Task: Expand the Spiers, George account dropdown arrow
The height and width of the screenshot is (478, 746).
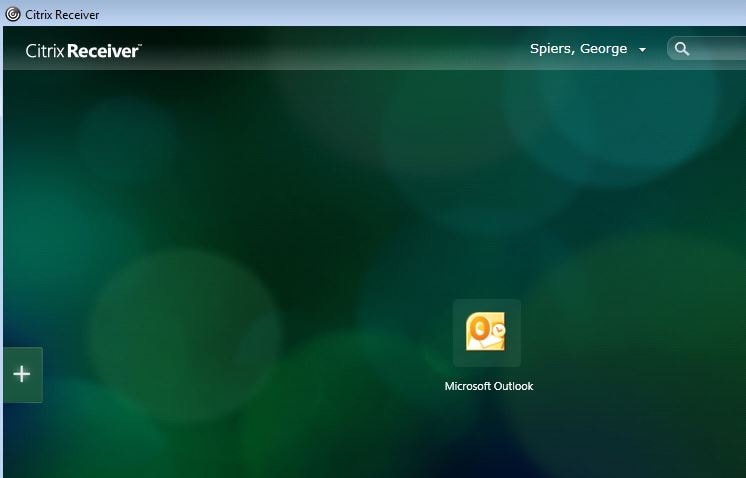Action: [x=642, y=49]
